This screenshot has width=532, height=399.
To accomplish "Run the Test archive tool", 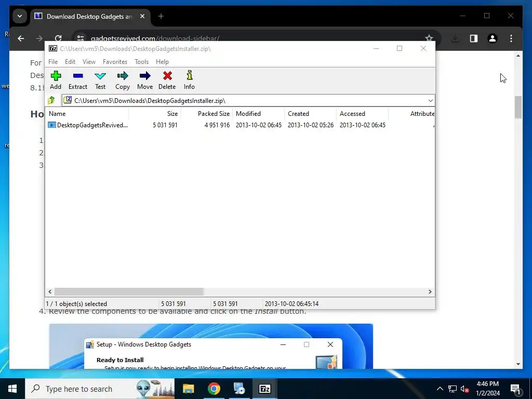I will pyautogui.click(x=100, y=81).
